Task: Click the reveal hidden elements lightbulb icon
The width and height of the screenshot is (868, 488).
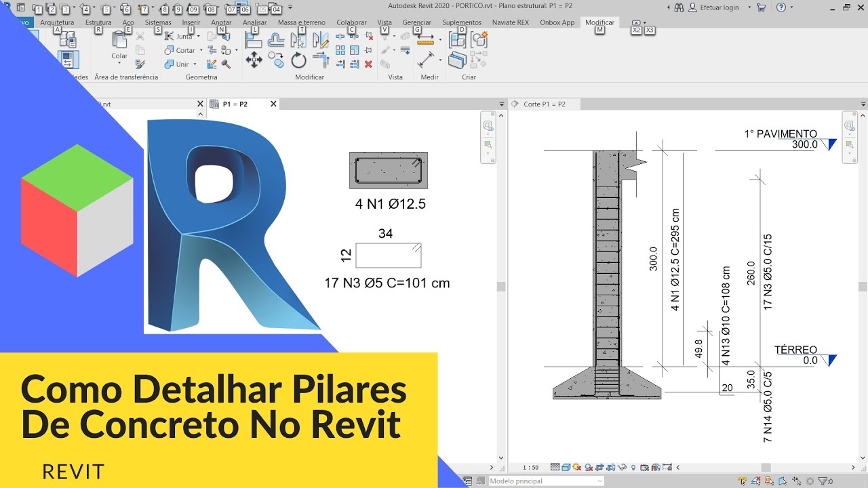Action: [633, 468]
